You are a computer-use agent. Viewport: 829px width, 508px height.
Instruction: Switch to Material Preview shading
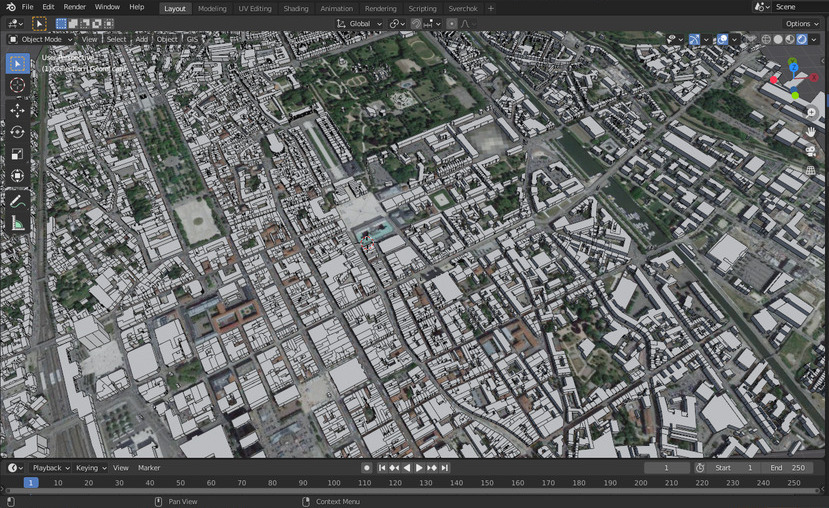[x=790, y=40]
